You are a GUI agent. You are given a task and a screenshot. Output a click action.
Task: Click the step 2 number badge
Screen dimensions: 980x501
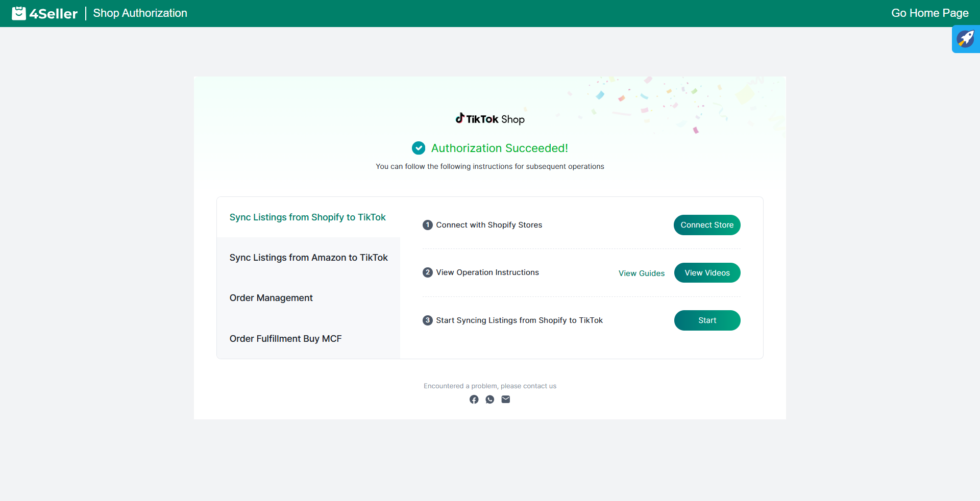428,272
